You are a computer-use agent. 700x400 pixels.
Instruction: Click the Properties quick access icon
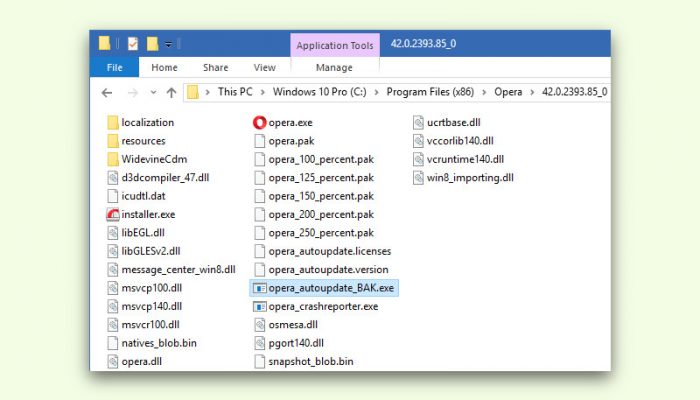133,44
